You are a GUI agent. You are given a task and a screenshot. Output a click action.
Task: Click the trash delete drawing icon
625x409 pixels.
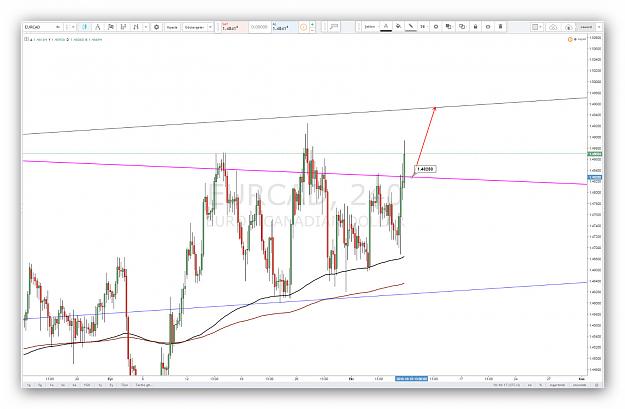click(500, 27)
